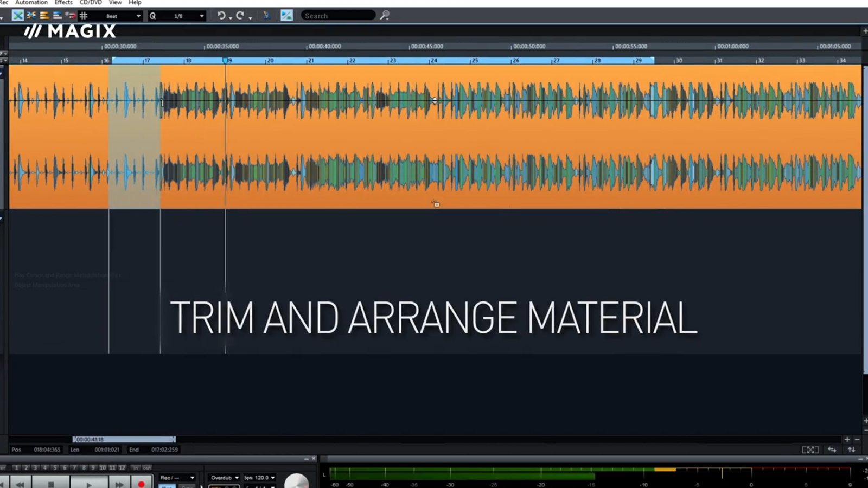Image resolution: width=868 pixels, height=488 pixels.
Task: Open the Effects menu
Action: tap(63, 3)
